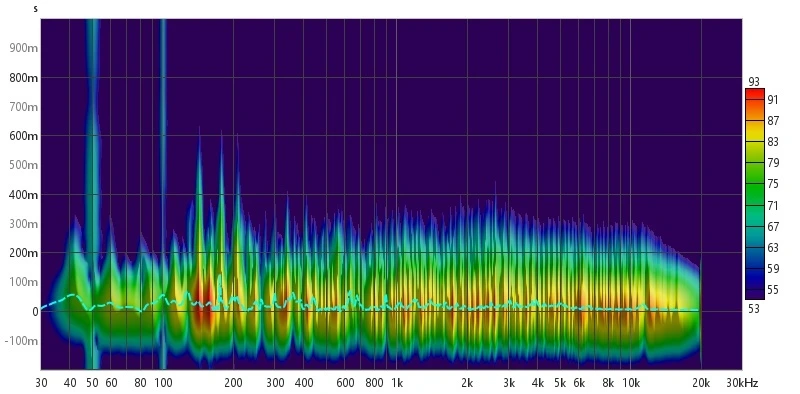Pick the 400 label on the frequency axis
This screenshot has width=800, height=394.
tap(304, 383)
